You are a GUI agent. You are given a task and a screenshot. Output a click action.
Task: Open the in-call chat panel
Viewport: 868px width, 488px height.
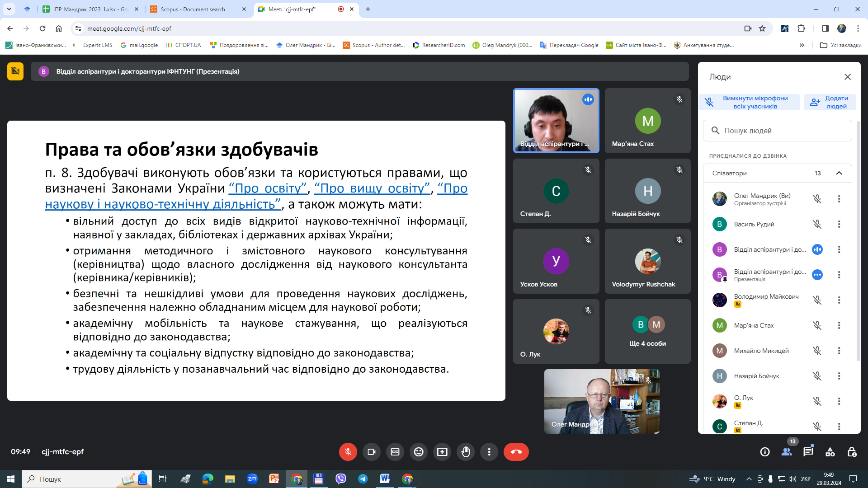(809, 451)
